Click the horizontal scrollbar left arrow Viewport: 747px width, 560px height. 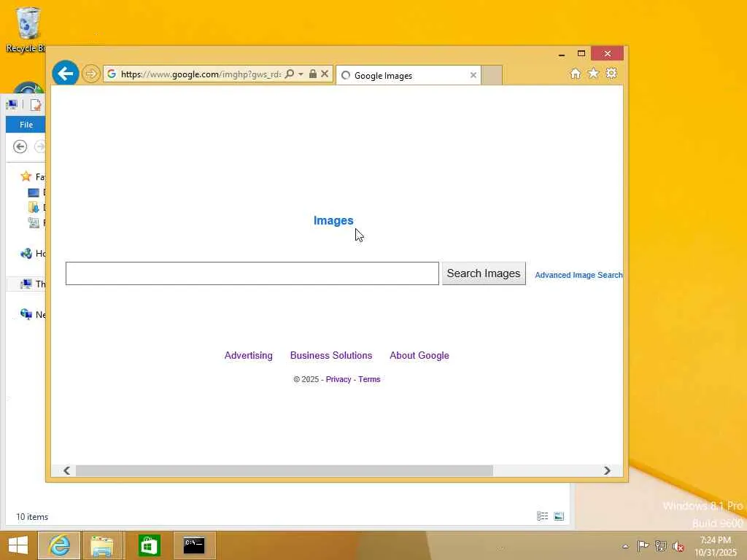point(66,470)
